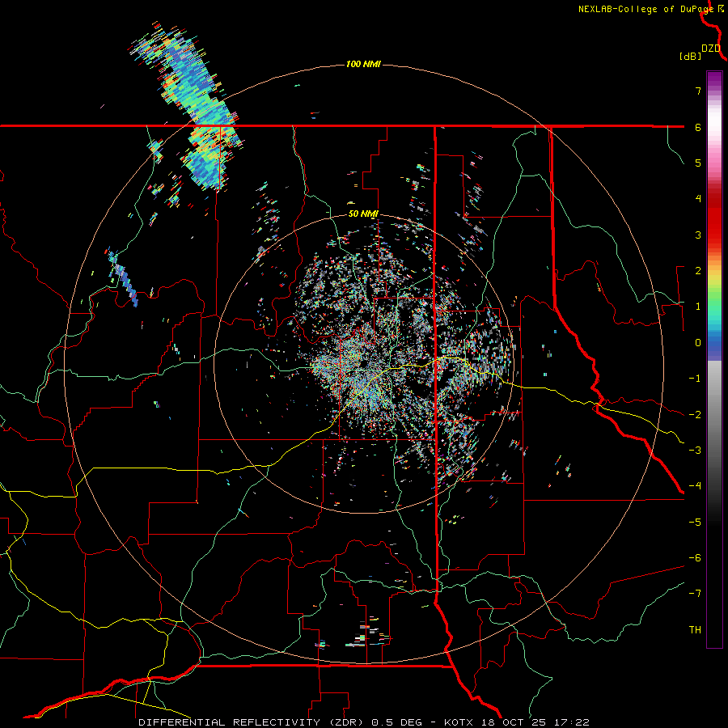The width and height of the screenshot is (728, 728).
Task: Click the 4 dB scale label
Action: (698, 199)
